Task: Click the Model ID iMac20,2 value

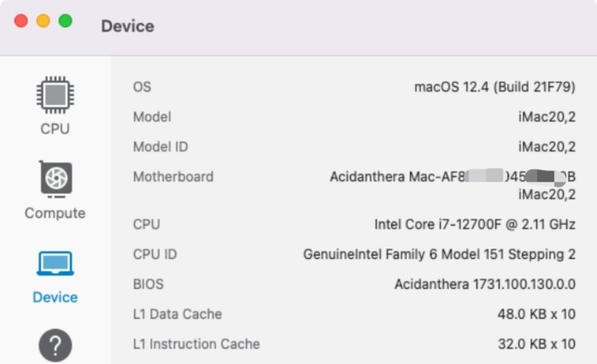Action: (547, 147)
